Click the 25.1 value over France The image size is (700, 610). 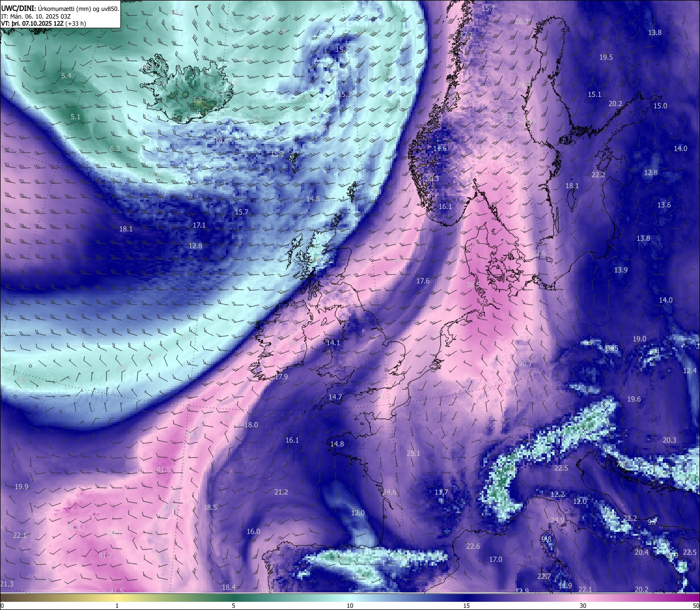[x=413, y=453]
